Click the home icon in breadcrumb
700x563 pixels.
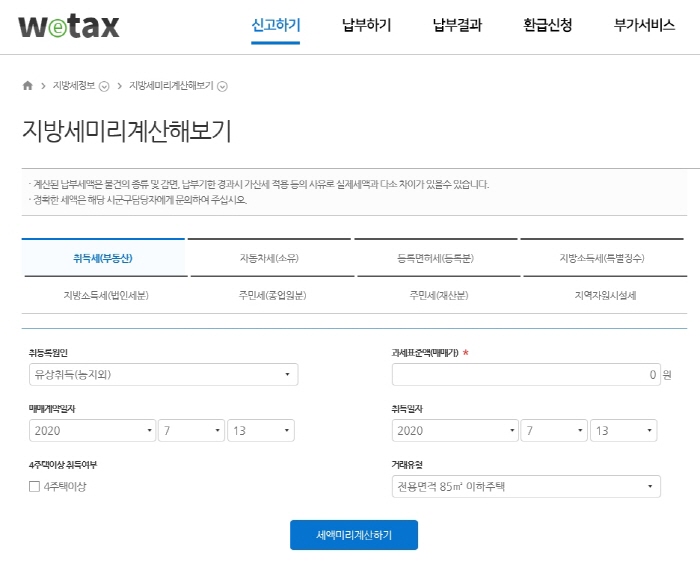28,86
